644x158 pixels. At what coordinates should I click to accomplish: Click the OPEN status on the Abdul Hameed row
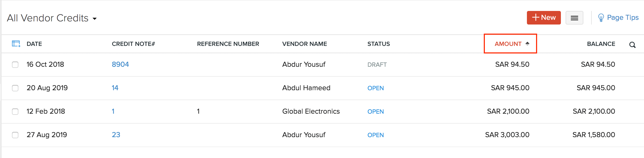click(x=376, y=88)
